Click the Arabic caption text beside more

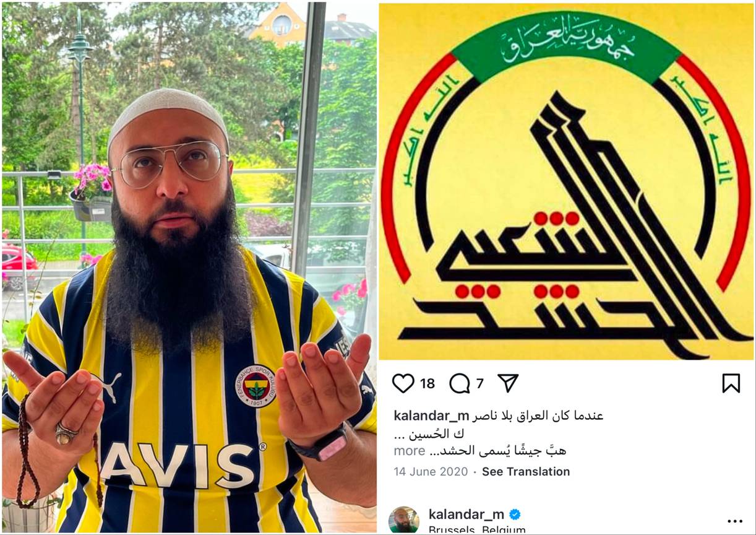point(498,451)
